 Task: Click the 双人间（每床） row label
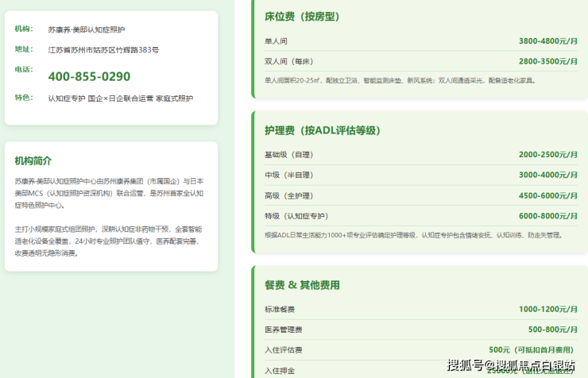click(x=288, y=61)
